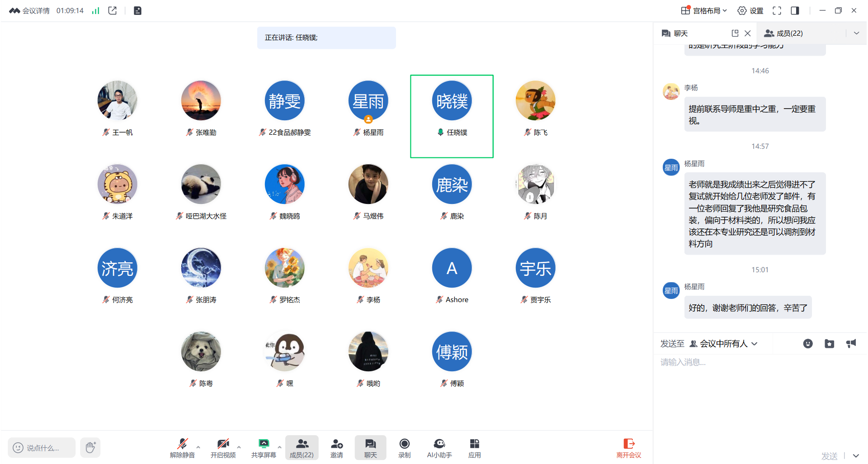Pop out the chat panel
This screenshot has width=868, height=464.
point(735,33)
